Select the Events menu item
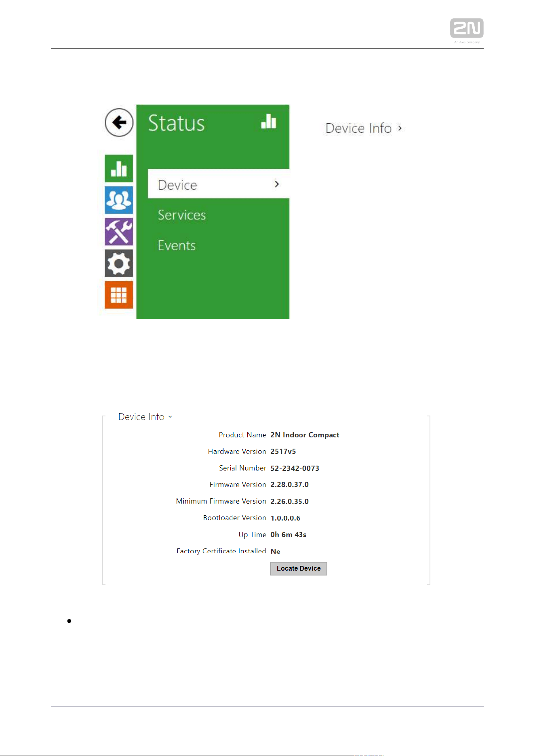 coord(177,246)
